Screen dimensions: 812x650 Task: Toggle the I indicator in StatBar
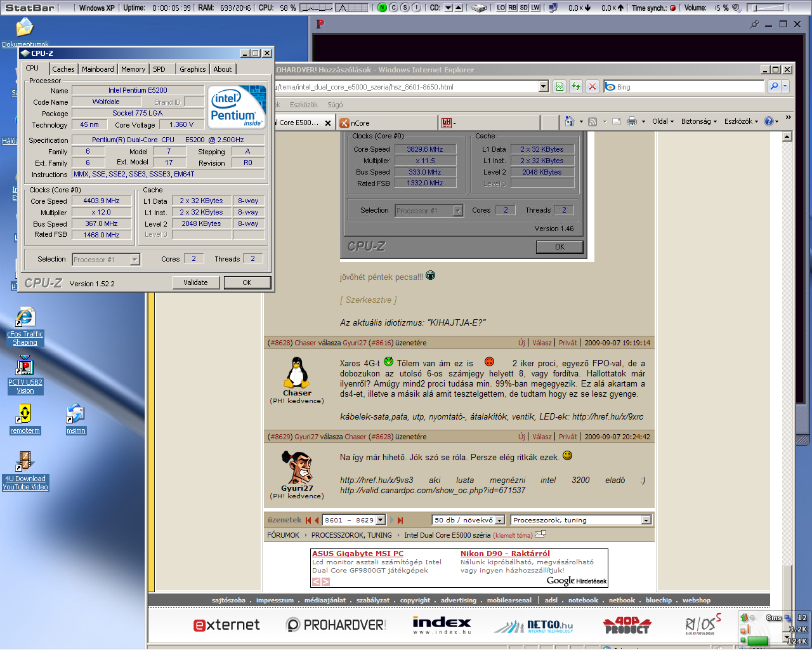[x=416, y=8]
